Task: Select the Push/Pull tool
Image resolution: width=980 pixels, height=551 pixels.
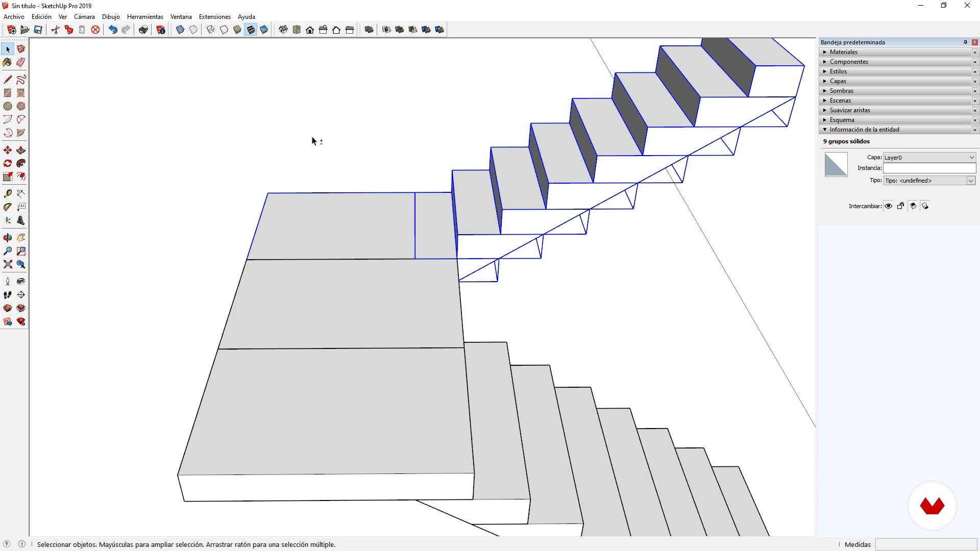Action: [21, 150]
